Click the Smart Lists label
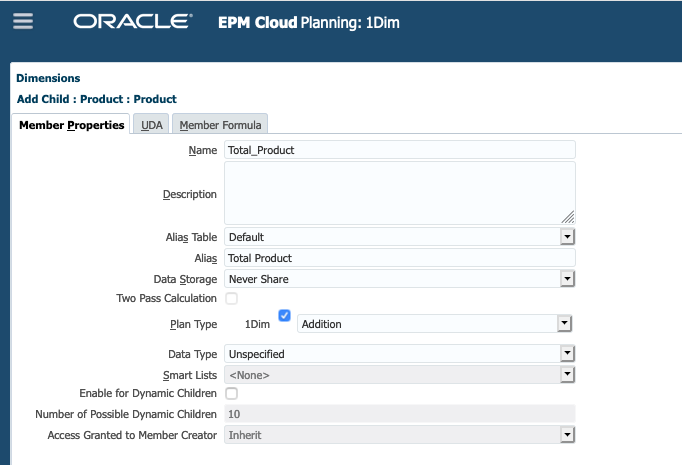The image size is (682, 465). tap(190, 375)
